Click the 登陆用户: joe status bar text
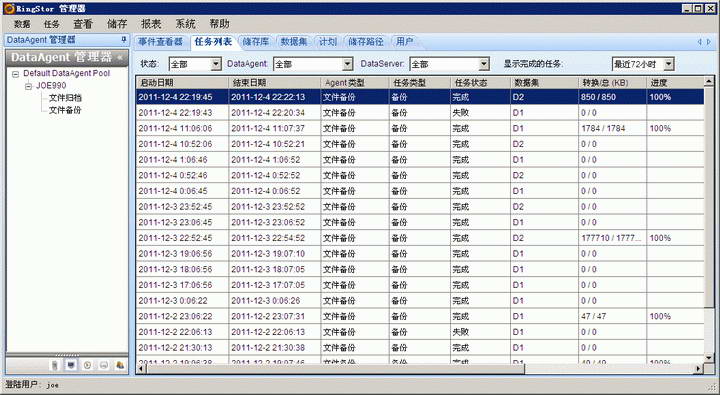720x395 pixels. (x=32, y=384)
